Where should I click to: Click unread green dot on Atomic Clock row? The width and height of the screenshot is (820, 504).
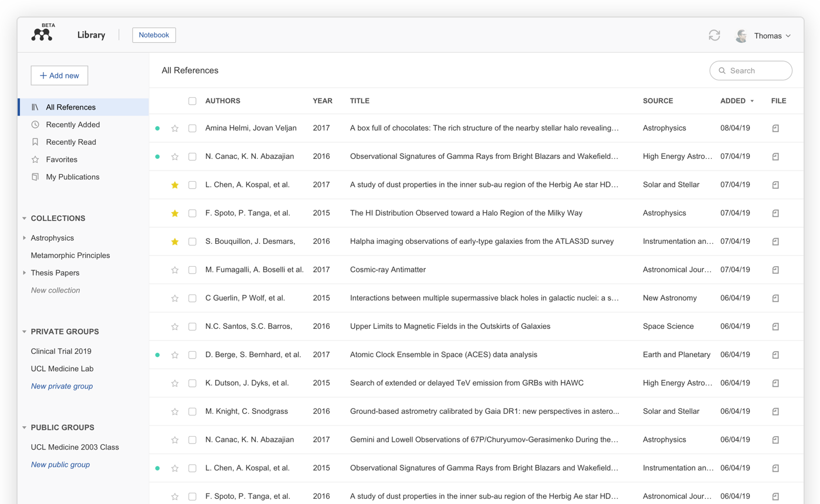[157, 355]
